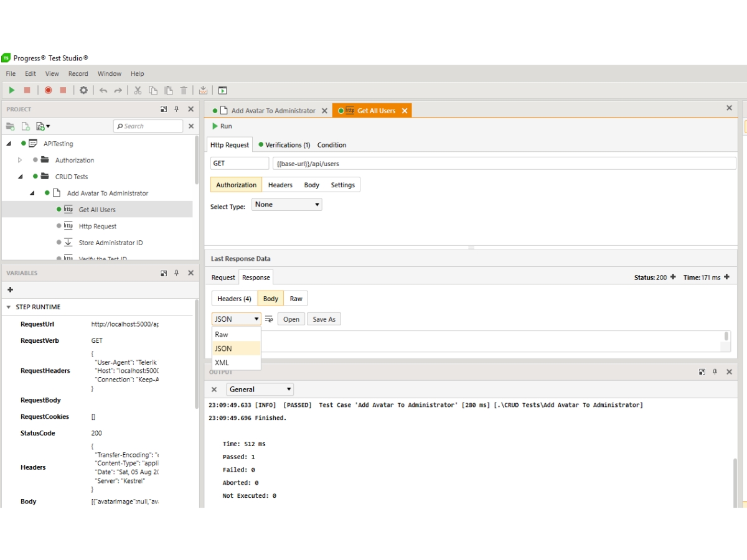Show response Headers (4) tab
Screen dimensions: 747x560
pyautogui.click(x=234, y=299)
